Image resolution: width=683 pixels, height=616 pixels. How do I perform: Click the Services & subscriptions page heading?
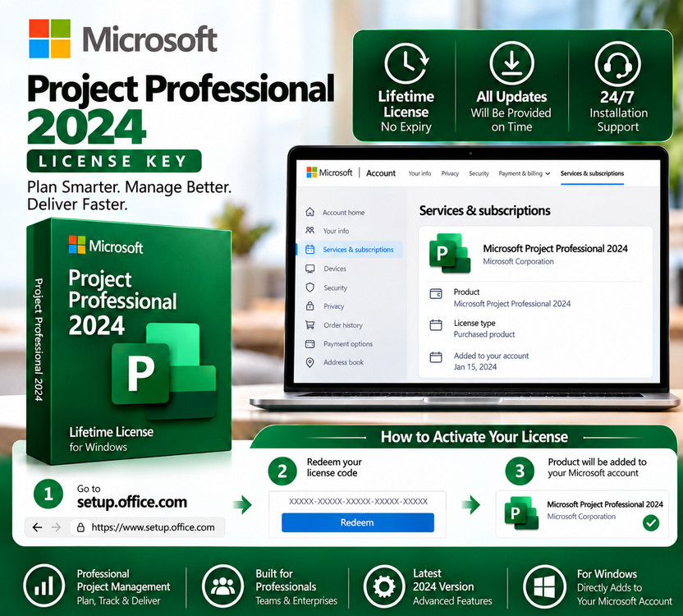[485, 211]
